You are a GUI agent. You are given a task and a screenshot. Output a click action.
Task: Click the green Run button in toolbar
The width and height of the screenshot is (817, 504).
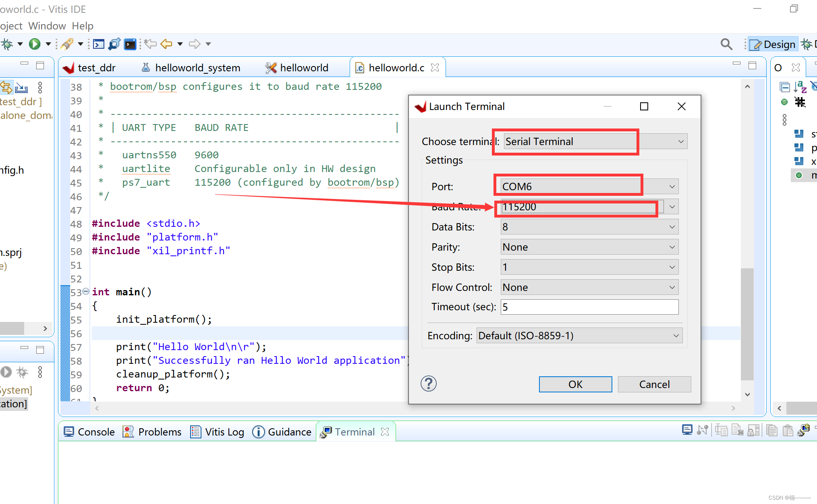click(35, 44)
